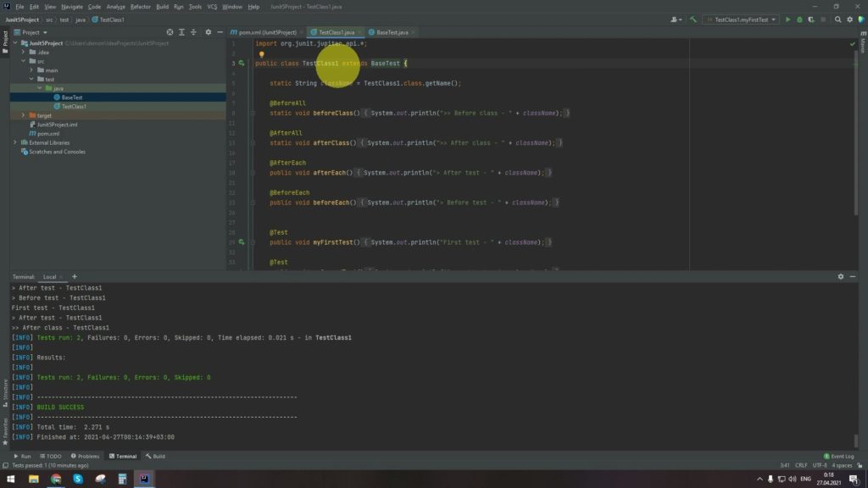Image resolution: width=868 pixels, height=488 pixels.
Task: Open the Problems tool window button
Action: point(86,457)
